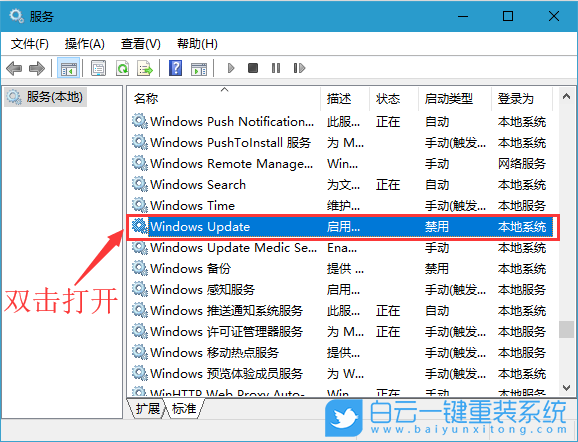578x442 pixels.
Task: Click the gear icon beside Windows Search
Action: click(140, 184)
